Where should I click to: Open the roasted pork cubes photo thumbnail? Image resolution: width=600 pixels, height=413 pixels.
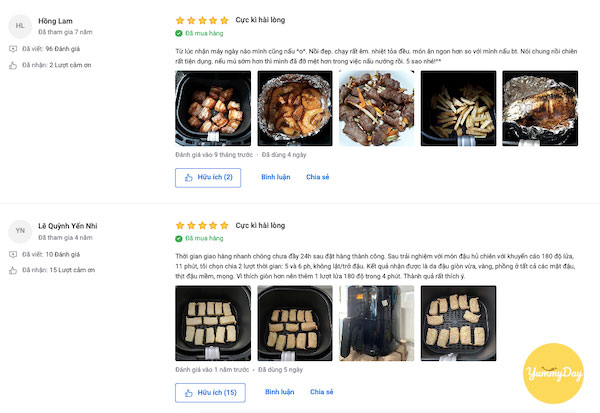point(213,108)
